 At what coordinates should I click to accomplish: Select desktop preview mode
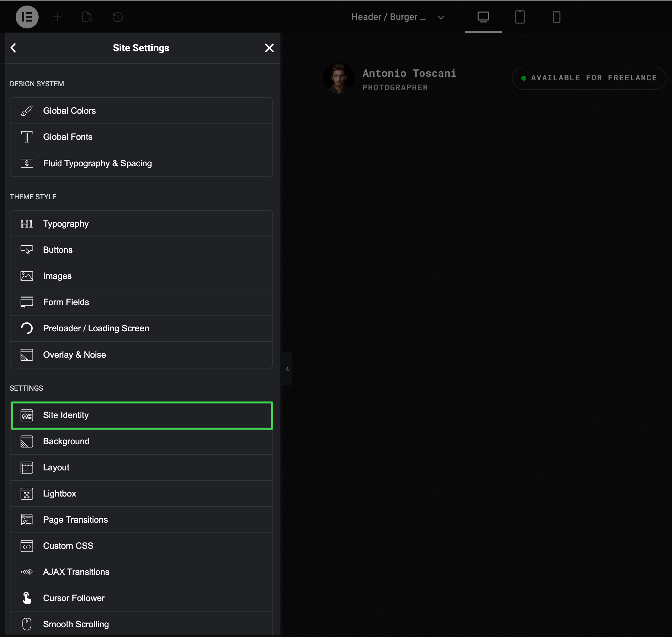tap(483, 17)
